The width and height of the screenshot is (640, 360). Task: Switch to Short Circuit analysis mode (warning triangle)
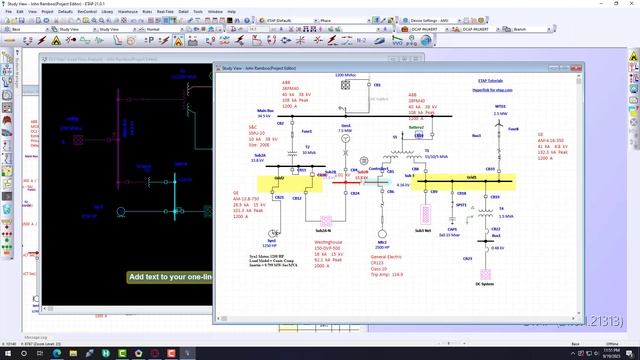[x=56, y=40]
